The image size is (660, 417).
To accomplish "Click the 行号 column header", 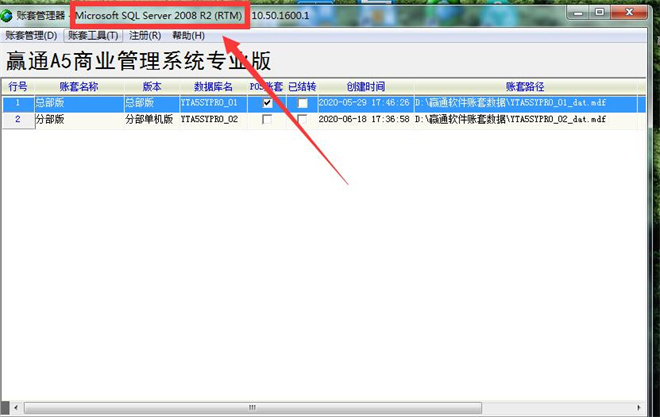I will [18, 87].
